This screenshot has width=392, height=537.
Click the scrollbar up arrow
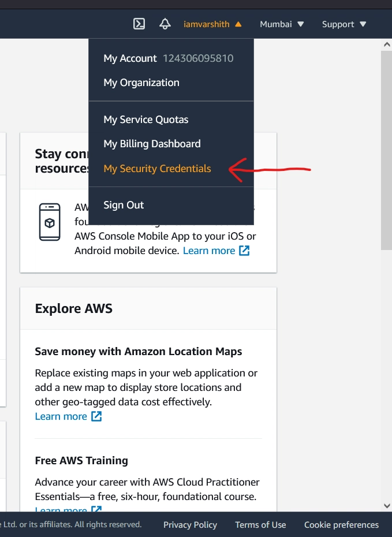(x=387, y=44)
